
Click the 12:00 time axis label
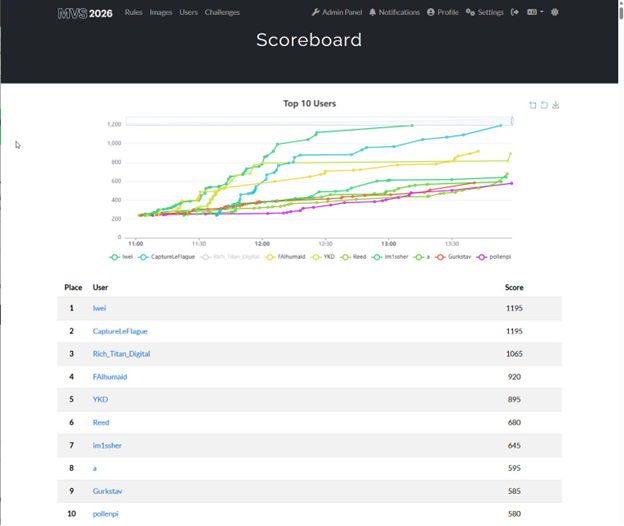tap(262, 244)
